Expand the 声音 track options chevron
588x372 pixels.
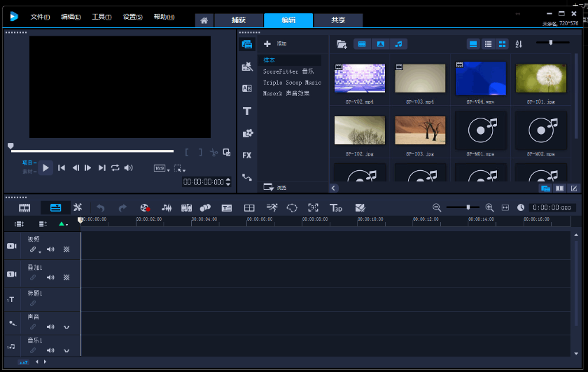(66, 327)
